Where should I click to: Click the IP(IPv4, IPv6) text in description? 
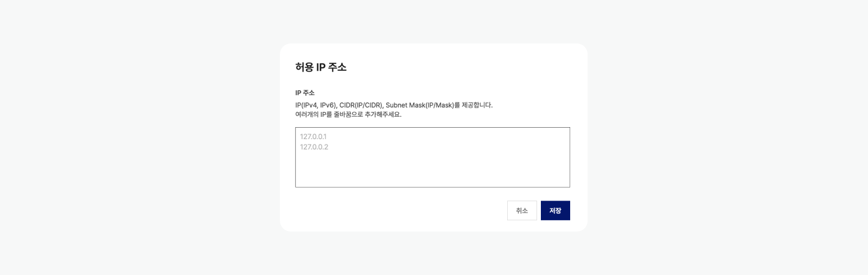pos(316,105)
